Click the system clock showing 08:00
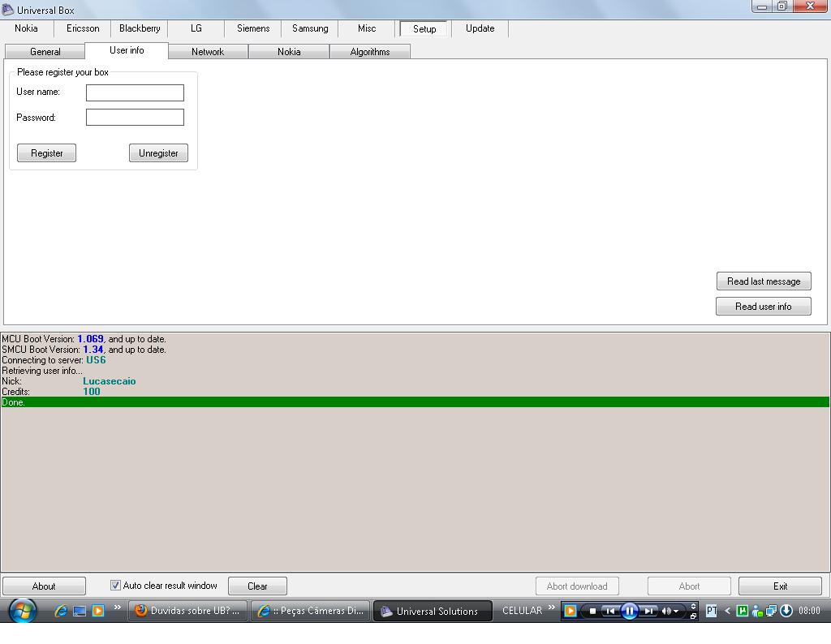The image size is (831, 644). tap(809, 611)
